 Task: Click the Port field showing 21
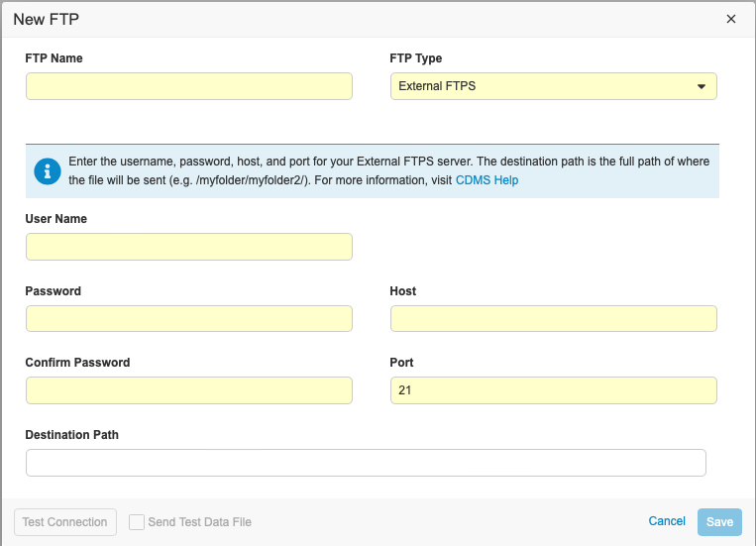click(x=553, y=390)
